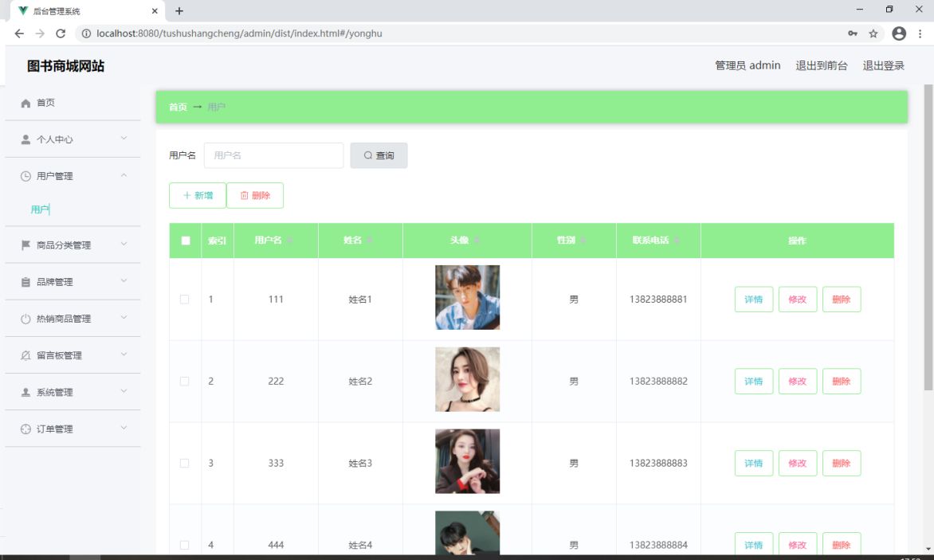This screenshot has width=934, height=560.
Task: Click 管理员 admin in the header
Action: point(748,65)
